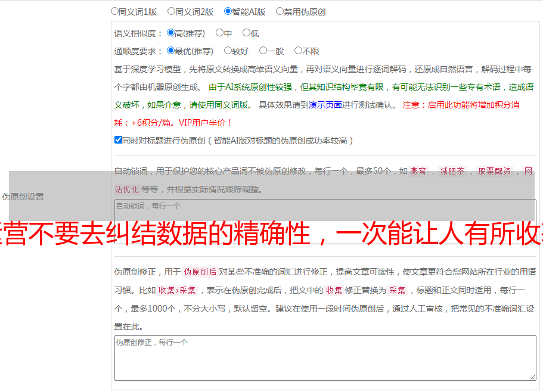Click the 语义相似度： label

[138, 33]
